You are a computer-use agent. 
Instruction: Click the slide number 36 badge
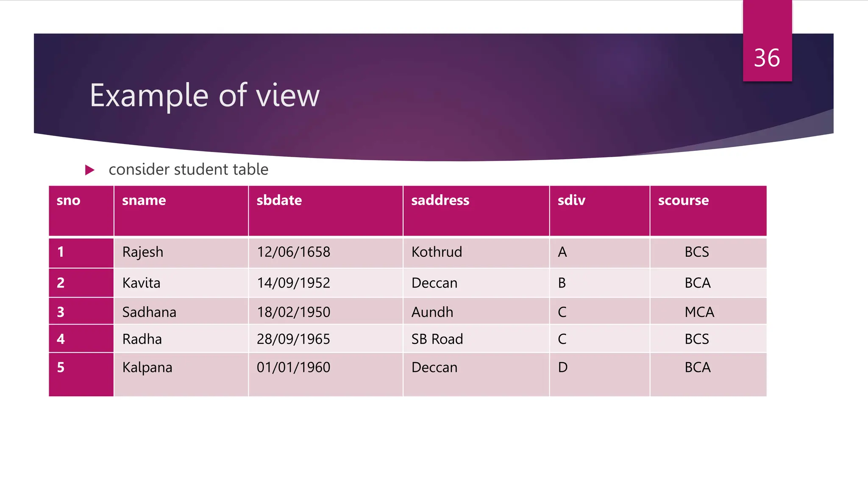tap(767, 58)
